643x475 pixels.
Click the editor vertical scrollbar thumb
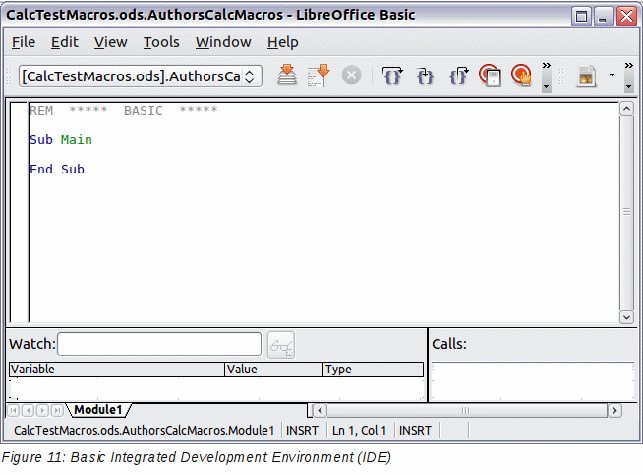[626, 213]
